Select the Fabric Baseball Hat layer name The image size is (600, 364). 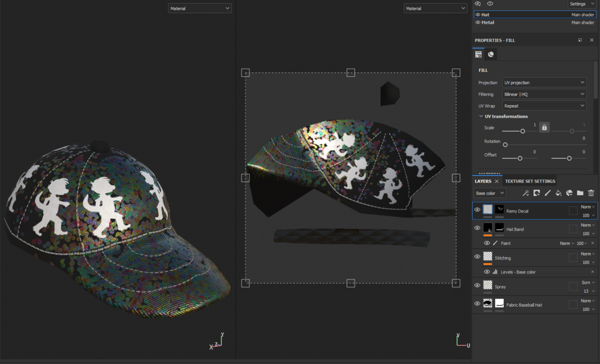524,305
